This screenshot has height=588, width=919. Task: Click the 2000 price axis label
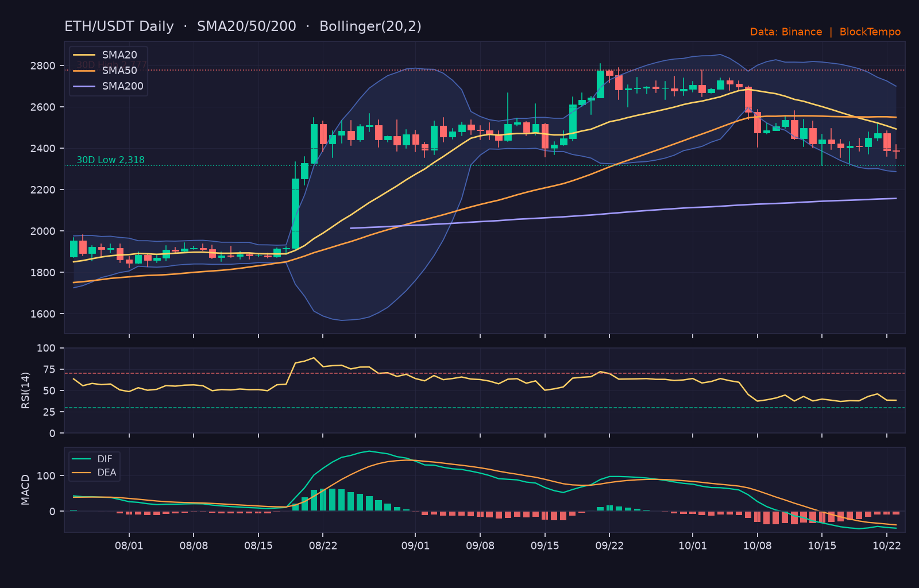(x=43, y=231)
